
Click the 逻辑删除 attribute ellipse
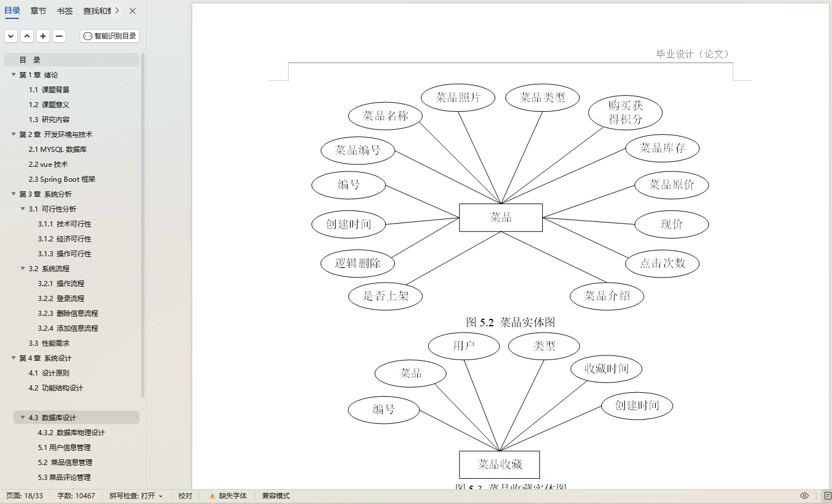click(x=358, y=263)
